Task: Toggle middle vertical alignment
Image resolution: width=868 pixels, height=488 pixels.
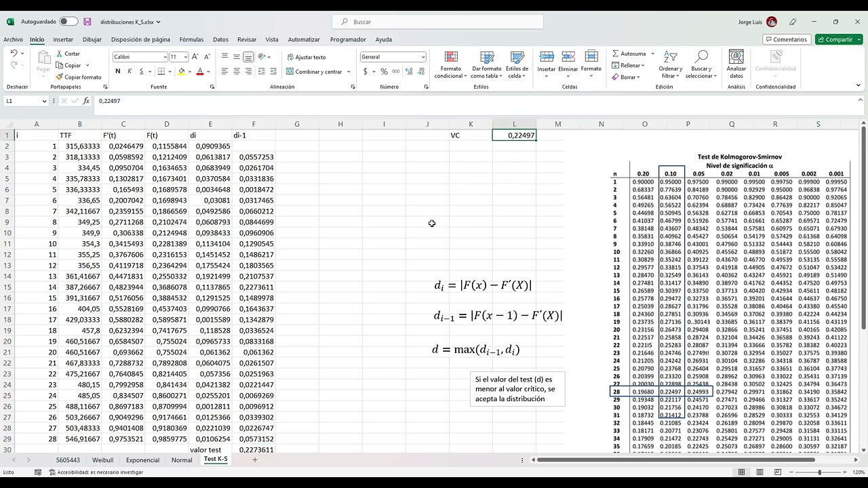Action: coord(237,57)
